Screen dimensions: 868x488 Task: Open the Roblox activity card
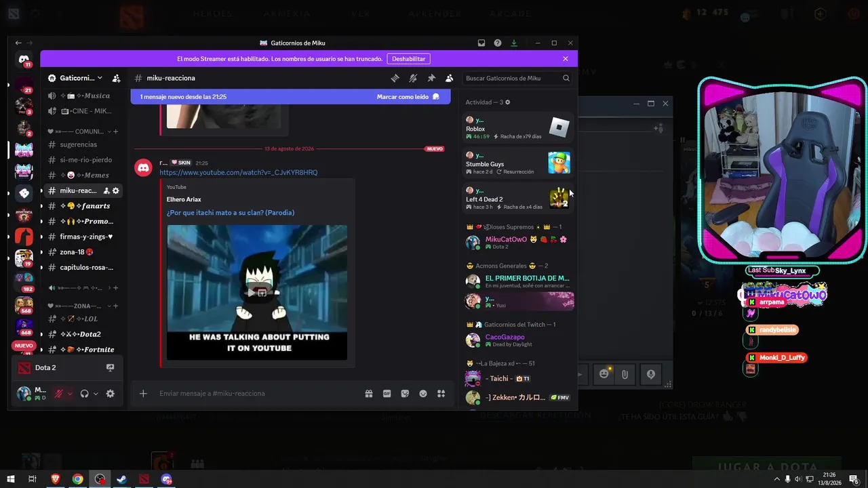(519, 127)
